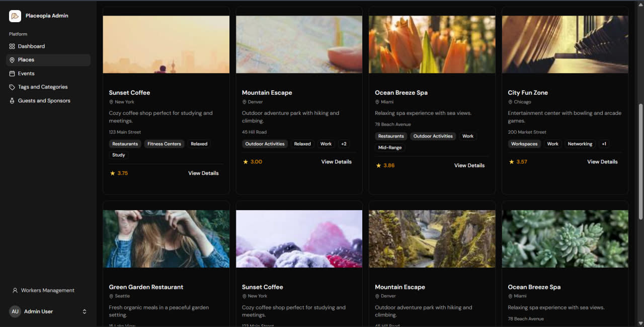Click the location pin next to Seattle
Viewport: 644px width, 327px height.
click(x=111, y=296)
